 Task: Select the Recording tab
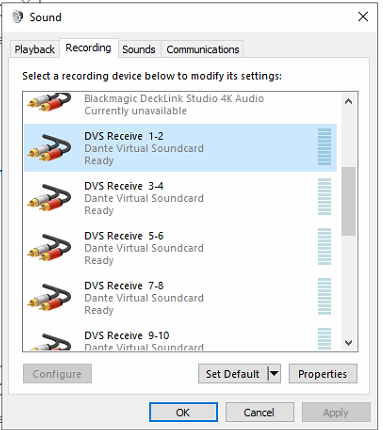pyautogui.click(x=88, y=48)
